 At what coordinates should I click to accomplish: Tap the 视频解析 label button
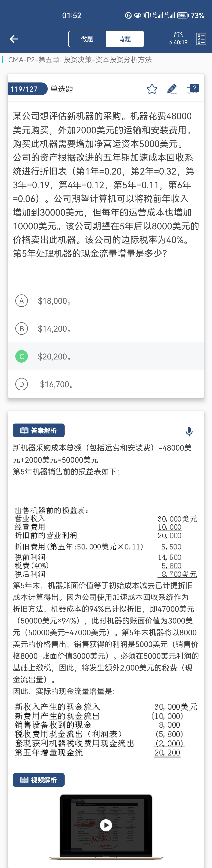38,780
